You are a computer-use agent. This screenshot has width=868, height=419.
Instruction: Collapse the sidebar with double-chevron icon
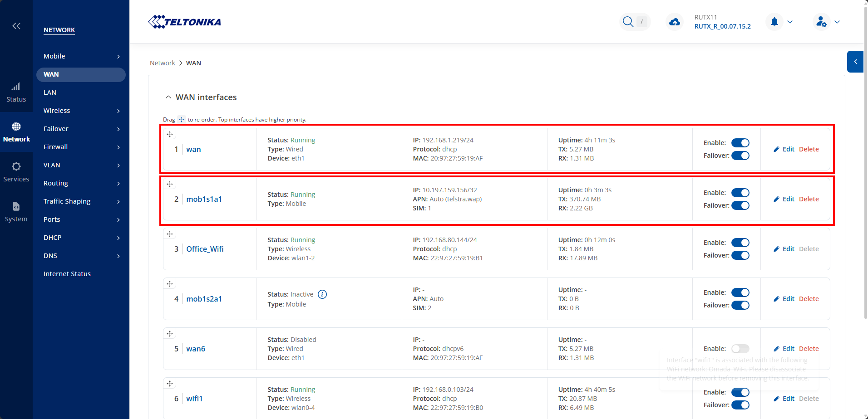point(16,26)
